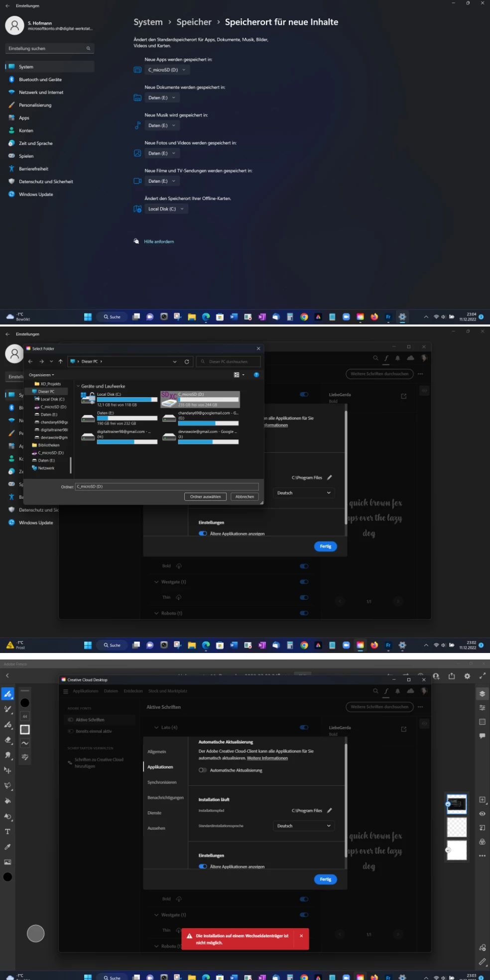
Task: Click the Einstellung suchen search box
Action: [49, 48]
